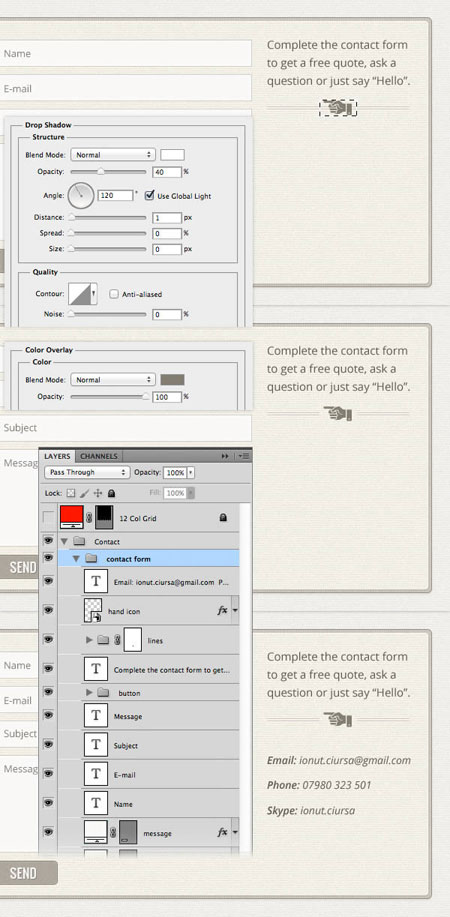The image size is (450, 917).
Task: Hide the lines group eye icon
Action: coord(49,639)
